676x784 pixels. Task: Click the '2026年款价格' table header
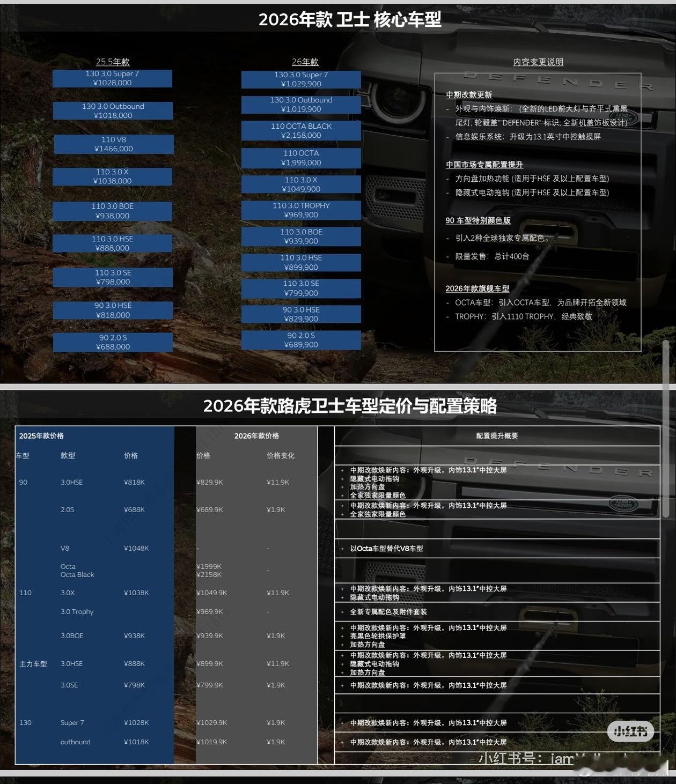pos(256,436)
